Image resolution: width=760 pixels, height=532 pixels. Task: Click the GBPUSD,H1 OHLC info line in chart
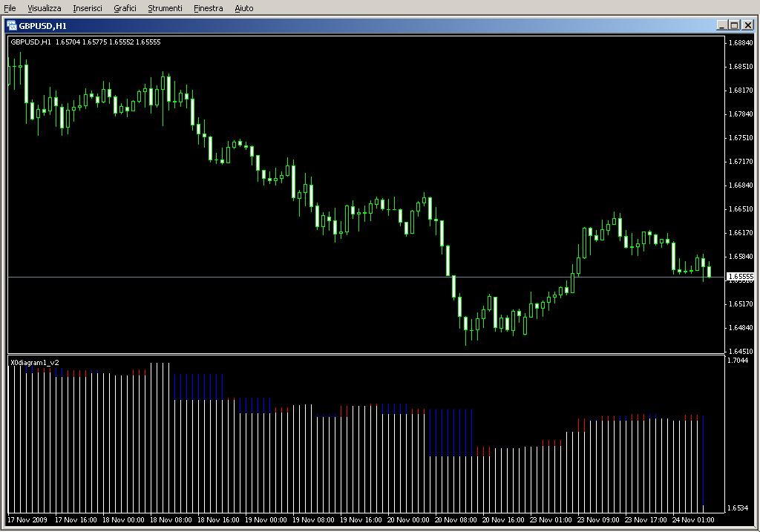85,42
